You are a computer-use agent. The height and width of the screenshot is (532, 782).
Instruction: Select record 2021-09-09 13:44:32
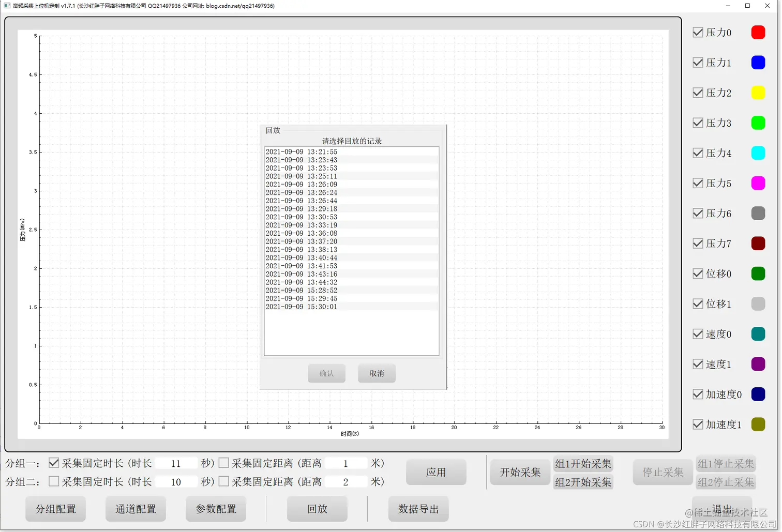click(x=351, y=282)
